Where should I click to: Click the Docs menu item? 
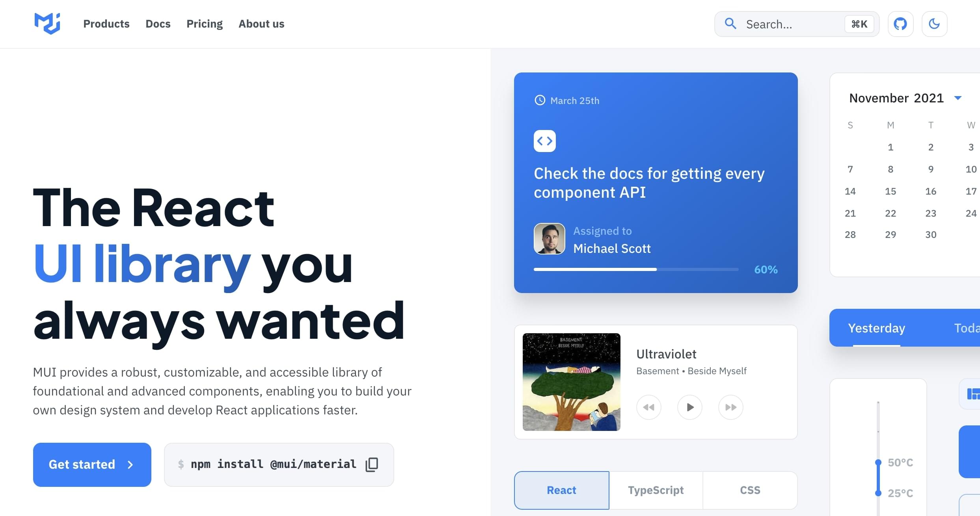(158, 24)
